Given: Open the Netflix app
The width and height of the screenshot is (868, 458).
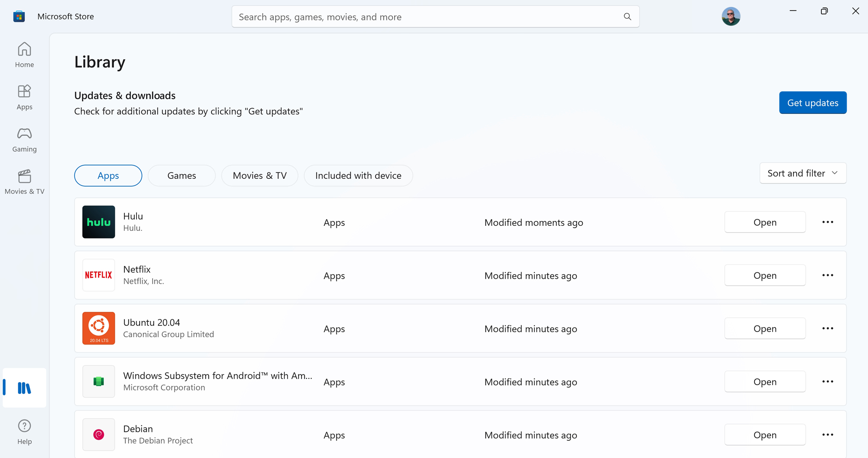Looking at the screenshot, I should 764,275.
